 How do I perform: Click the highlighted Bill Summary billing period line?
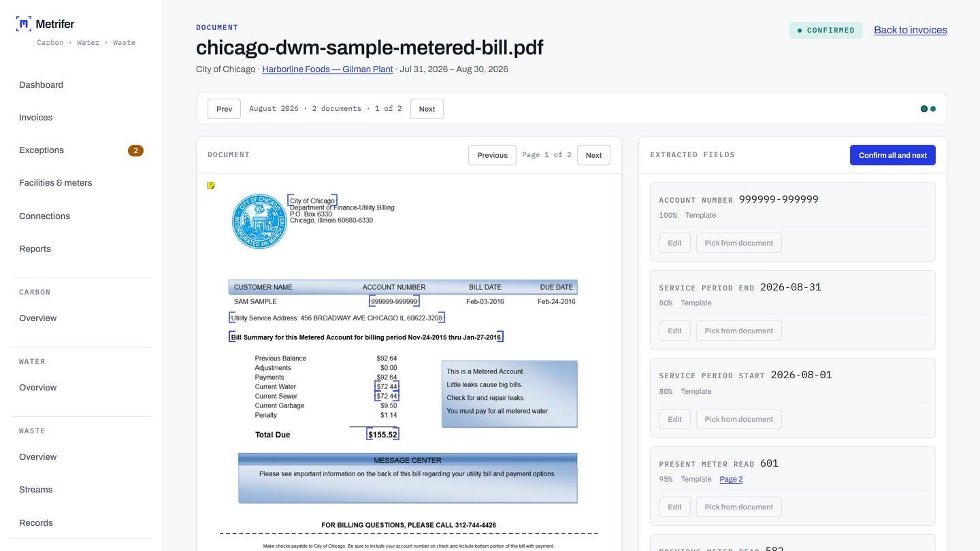[366, 337]
